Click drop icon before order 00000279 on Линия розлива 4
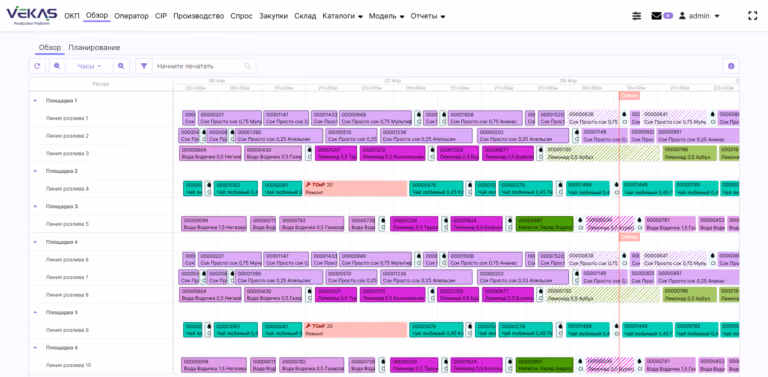The height and width of the screenshot is (377, 768). tap(469, 185)
